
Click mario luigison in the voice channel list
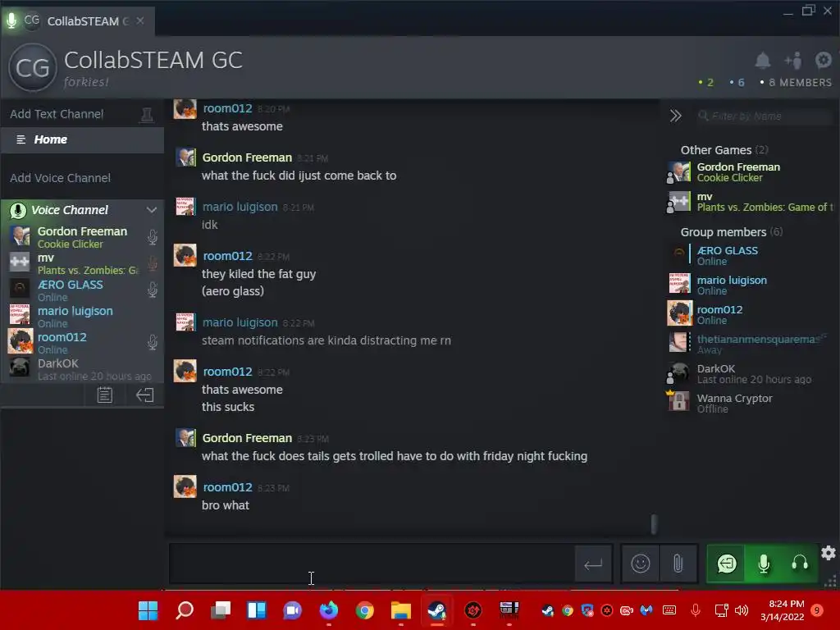82,317
